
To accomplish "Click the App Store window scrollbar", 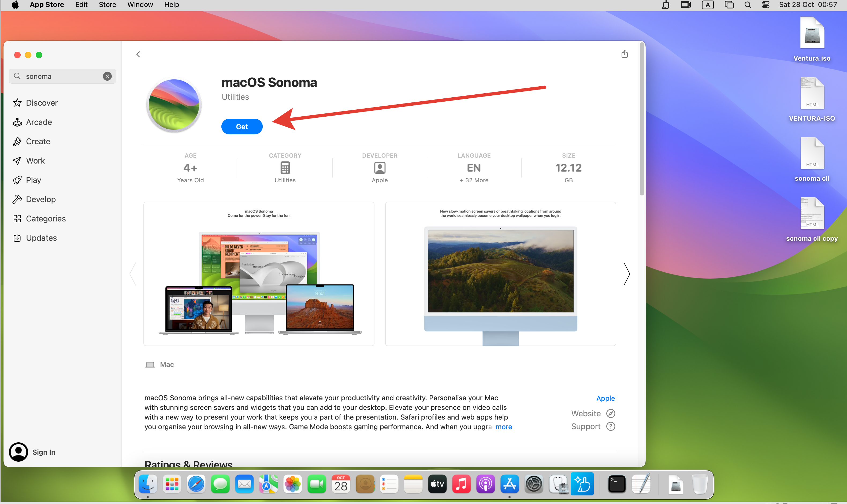I will point(642,119).
